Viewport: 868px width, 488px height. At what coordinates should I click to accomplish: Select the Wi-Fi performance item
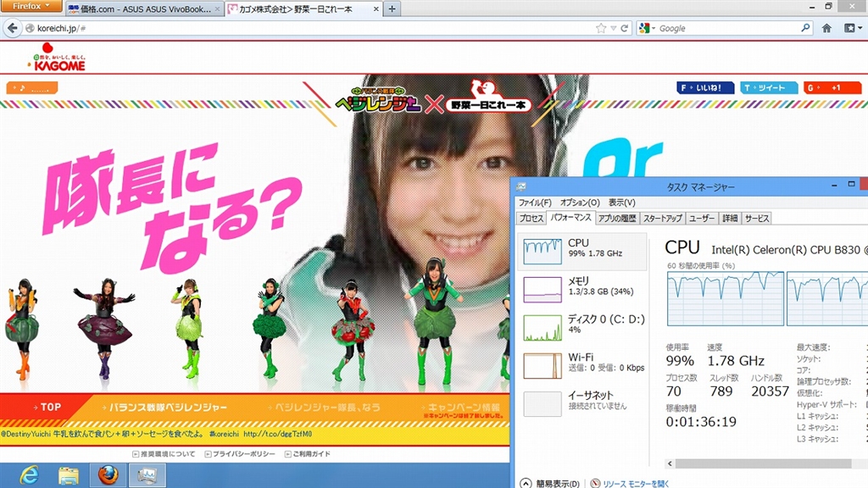coord(582,366)
